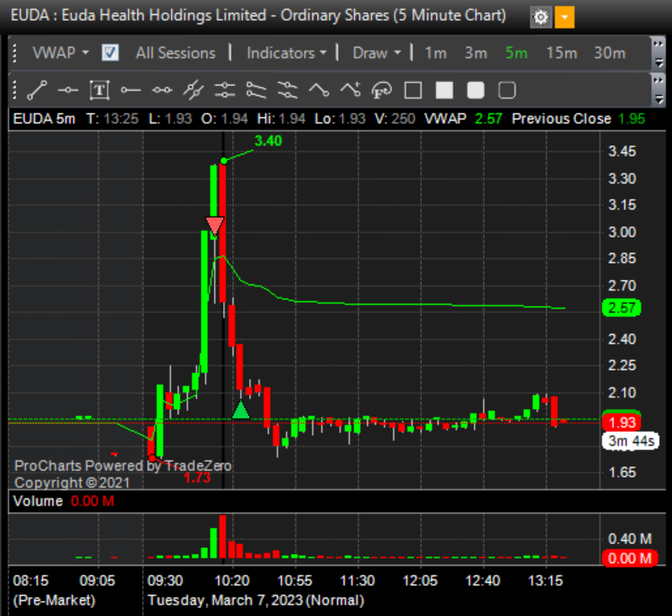
Task: Select the slanted parallel channel tool
Action: pos(256,90)
